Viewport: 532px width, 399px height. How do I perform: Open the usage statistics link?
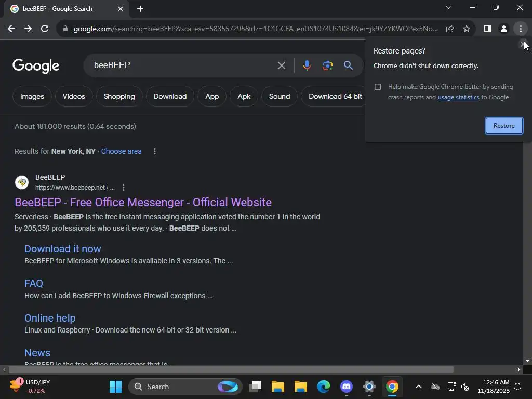(458, 97)
